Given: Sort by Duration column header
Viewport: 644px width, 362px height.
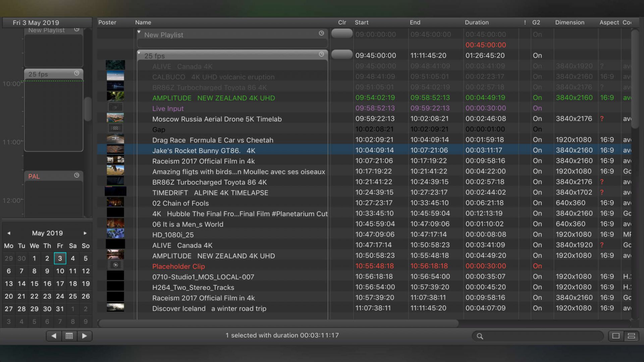Looking at the screenshot, I should coord(476,22).
